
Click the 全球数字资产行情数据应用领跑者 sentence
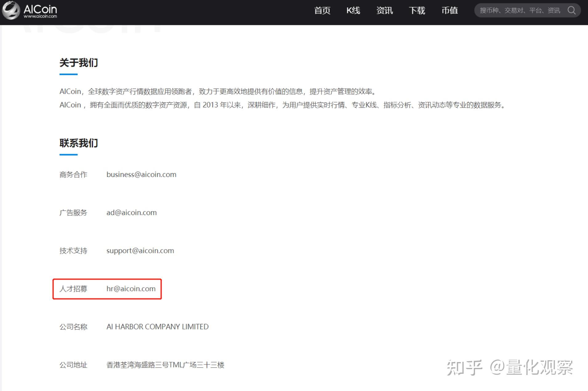(218, 91)
